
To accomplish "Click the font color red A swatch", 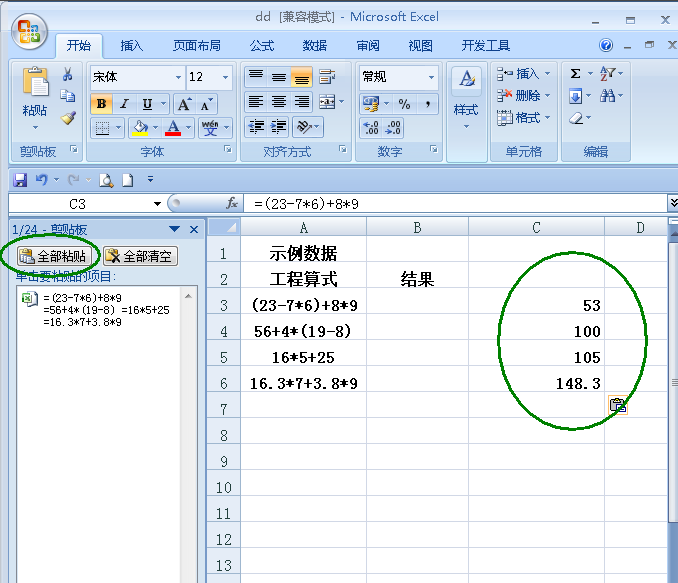I will pyautogui.click(x=174, y=128).
